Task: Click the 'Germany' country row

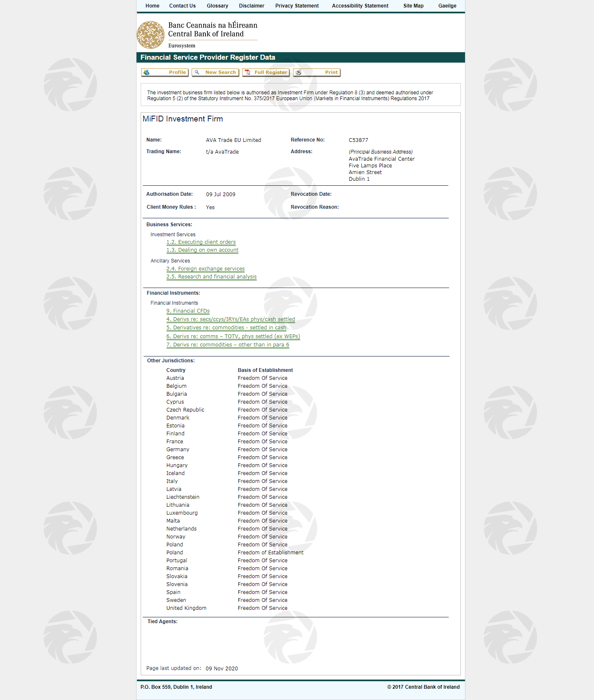Action: pyautogui.click(x=227, y=450)
